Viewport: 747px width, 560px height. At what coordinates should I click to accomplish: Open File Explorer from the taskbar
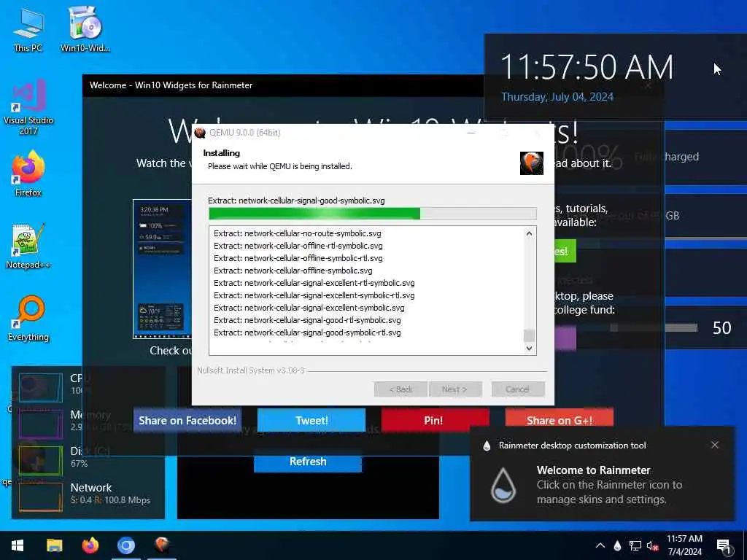tap(54, 545)
